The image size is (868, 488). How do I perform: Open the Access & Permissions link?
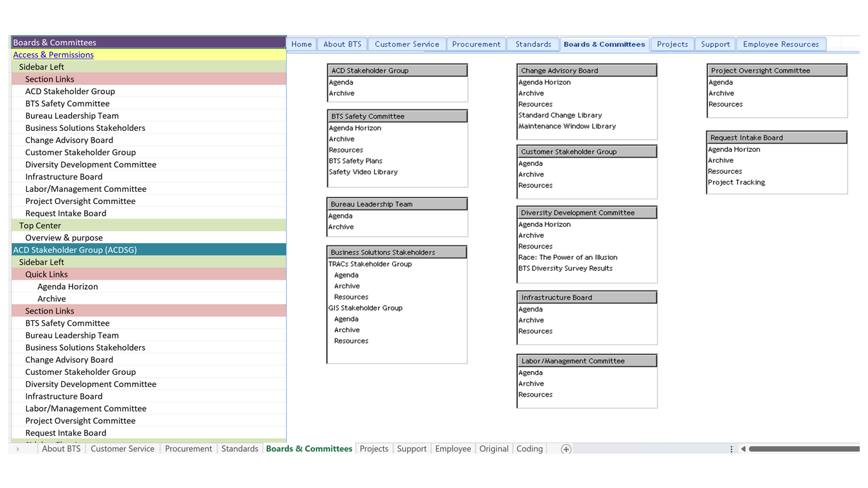pyautogui.click(x=53, y=55)
